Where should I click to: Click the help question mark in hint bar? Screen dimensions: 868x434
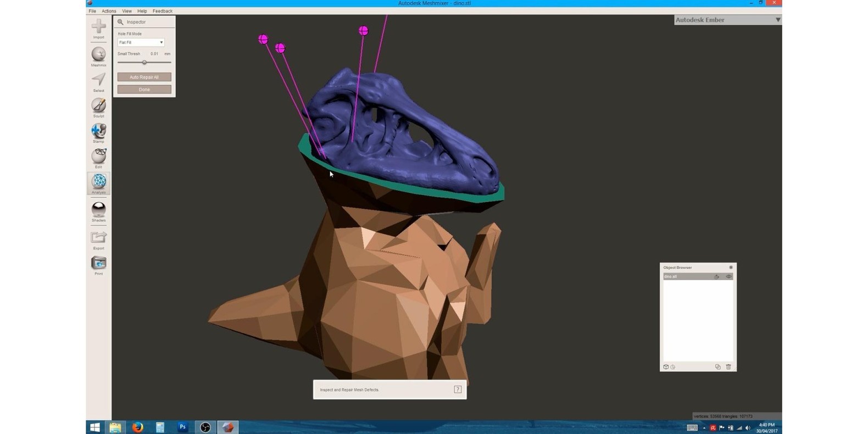tap(458, 390)
